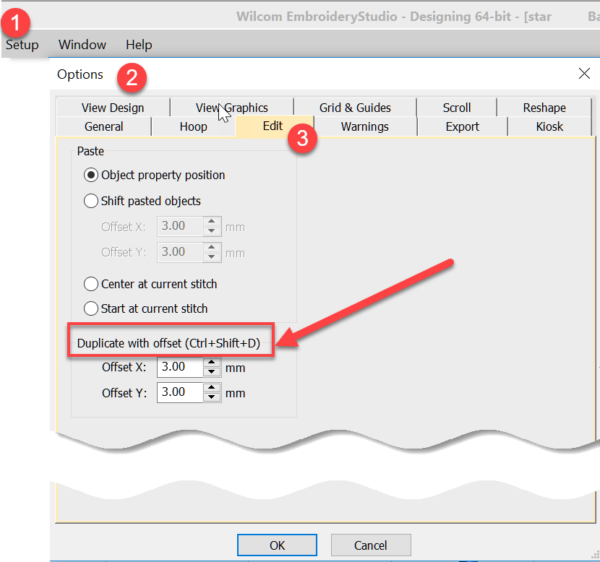Open the Warnings tab

(x=365, y=127)
